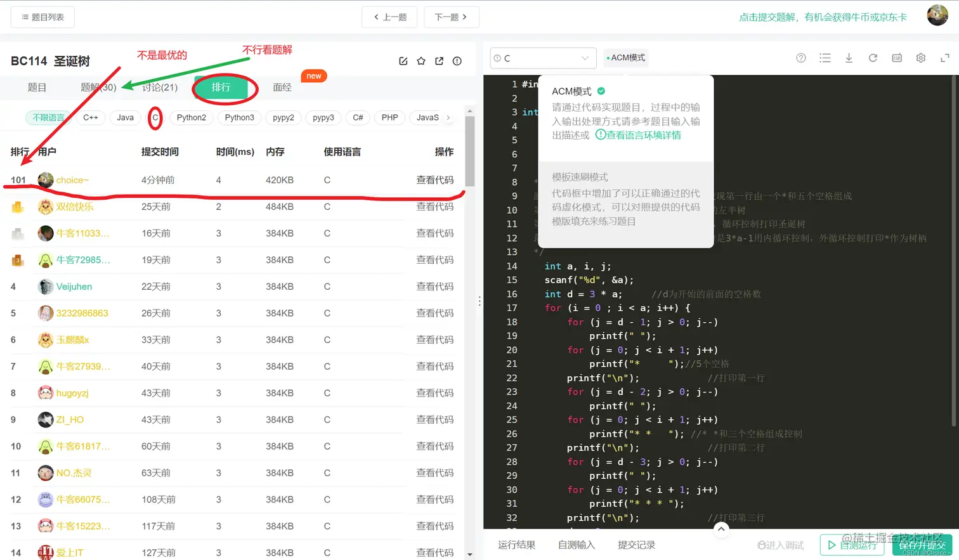Filter rankings by Java language

[x=124, y=117]
